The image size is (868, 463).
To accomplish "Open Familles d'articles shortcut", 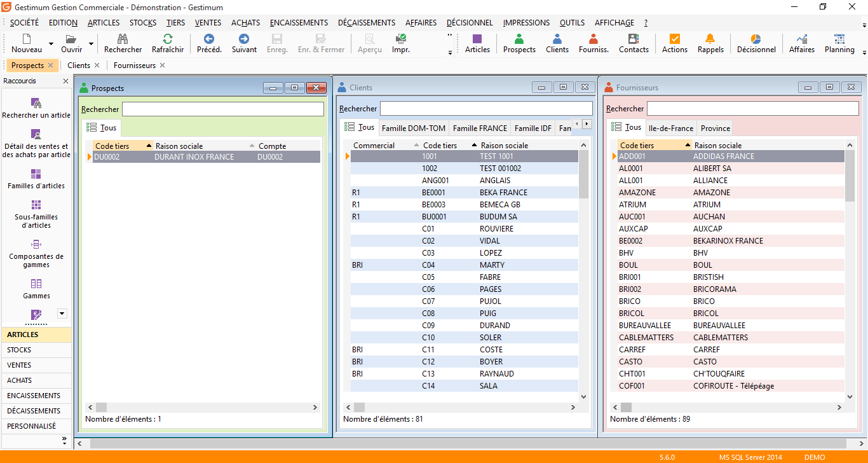I will [36, 179].
